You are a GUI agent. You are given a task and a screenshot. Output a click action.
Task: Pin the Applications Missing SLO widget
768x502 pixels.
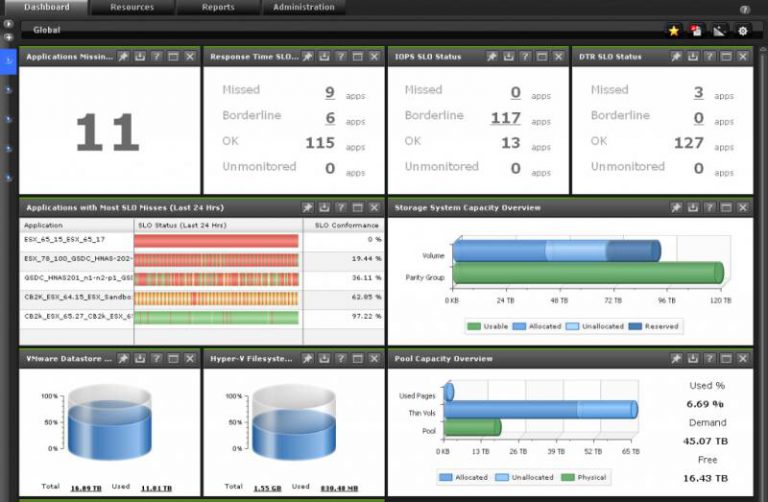tap(123, 57)
